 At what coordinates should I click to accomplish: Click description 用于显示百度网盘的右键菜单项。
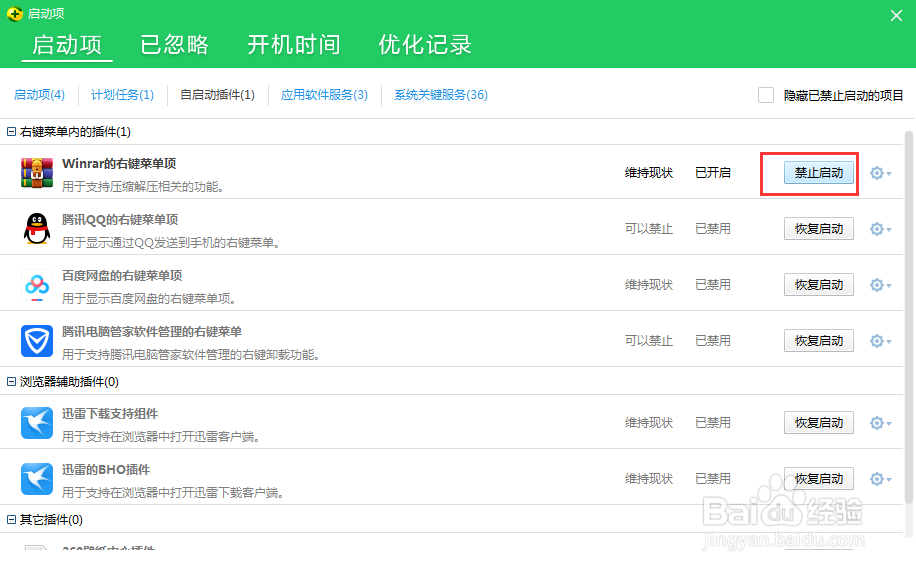point(150,299)
